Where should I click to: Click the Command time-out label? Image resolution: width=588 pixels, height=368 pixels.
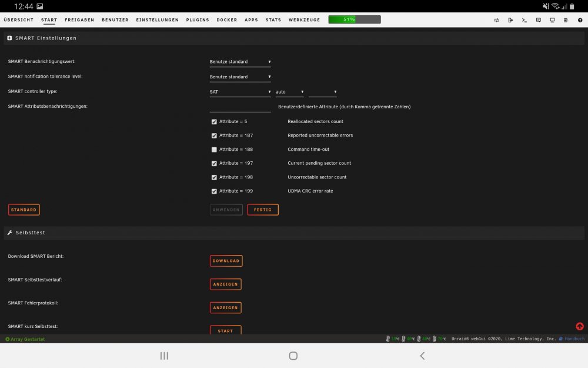[308, 150]
